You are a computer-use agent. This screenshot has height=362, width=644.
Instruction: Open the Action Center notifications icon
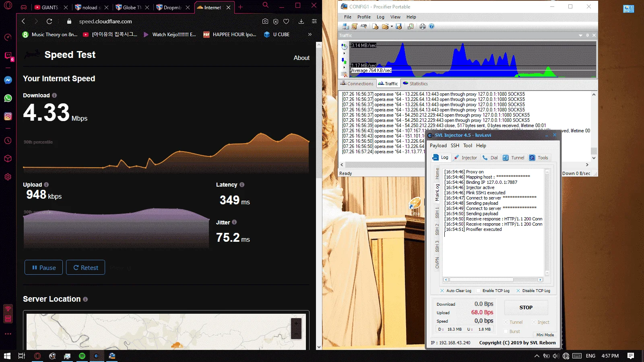pos(631,356)
